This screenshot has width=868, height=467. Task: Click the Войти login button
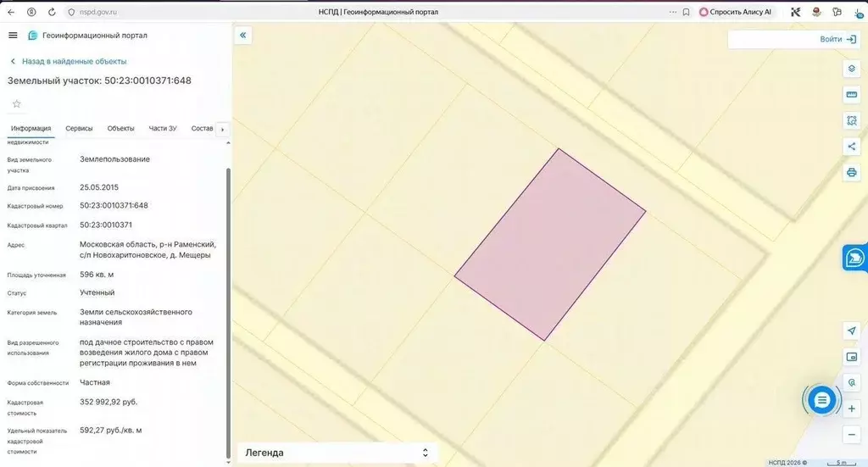pos(837,39)
